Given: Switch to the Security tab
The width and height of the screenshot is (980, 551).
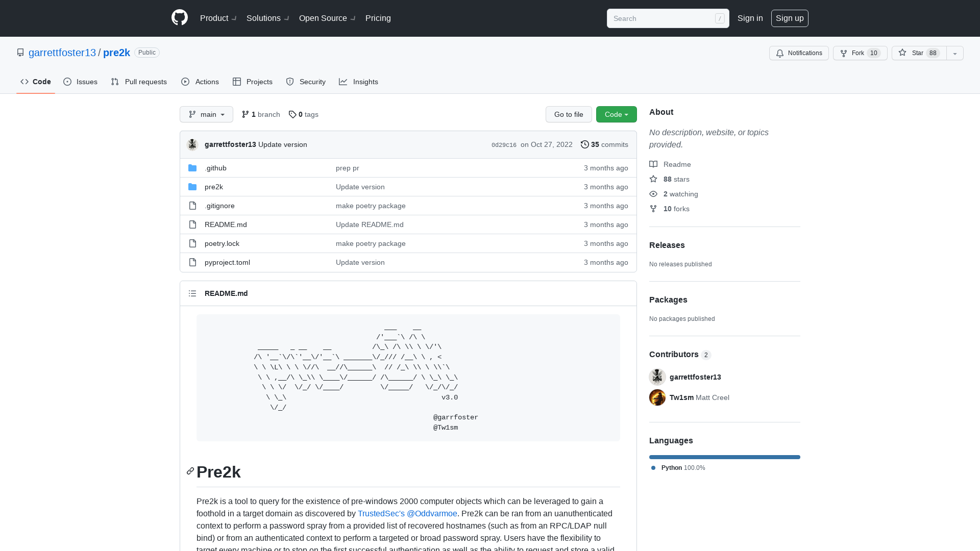Looking at the screenshot, I should (x=306, y=82).
